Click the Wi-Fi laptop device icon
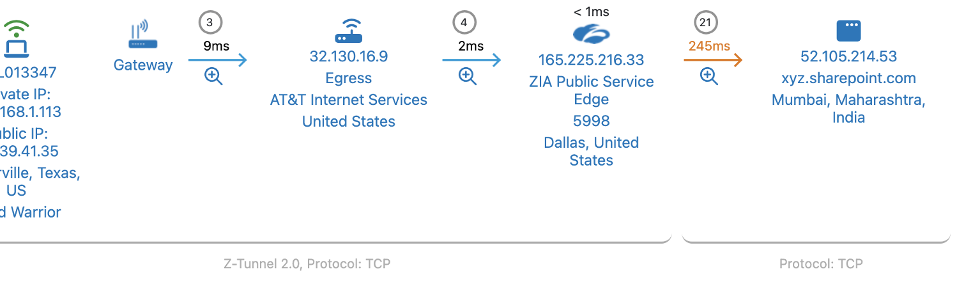Viewport: 980px width, 284px height. [17, 39]
